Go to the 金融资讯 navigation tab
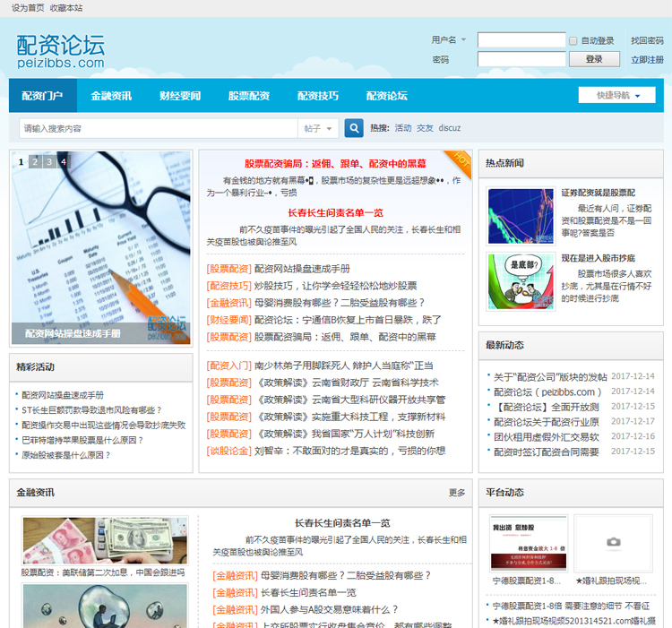 (x=111, y=96)
